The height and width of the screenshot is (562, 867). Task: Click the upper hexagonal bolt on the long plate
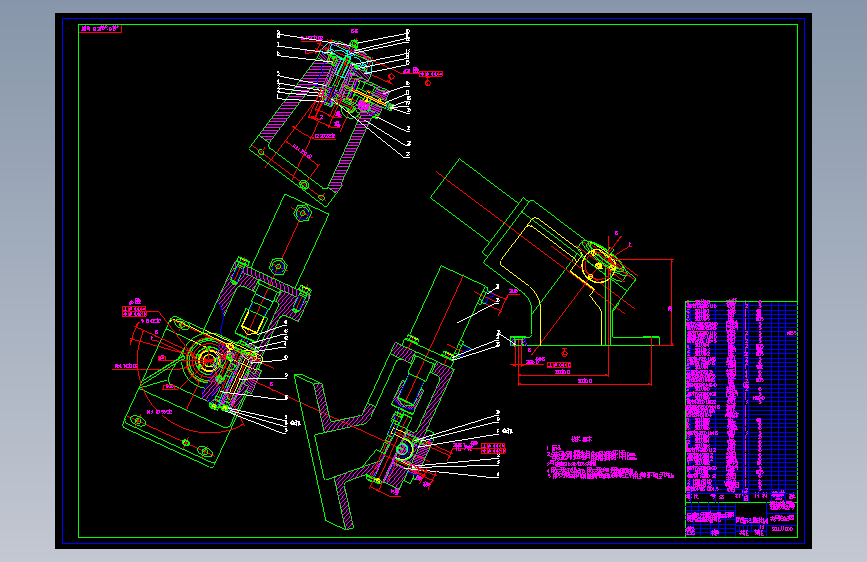[302, 213]
